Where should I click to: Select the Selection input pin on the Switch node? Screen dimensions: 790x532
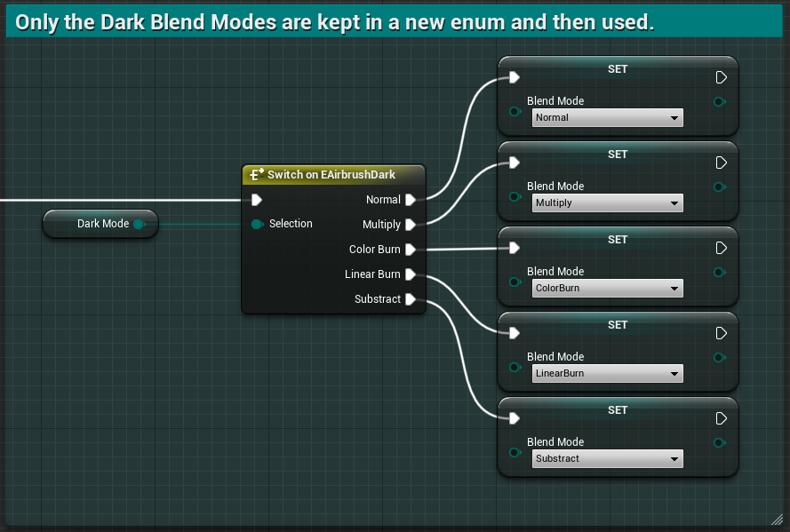pyautogui.click(x=257, y=225)
